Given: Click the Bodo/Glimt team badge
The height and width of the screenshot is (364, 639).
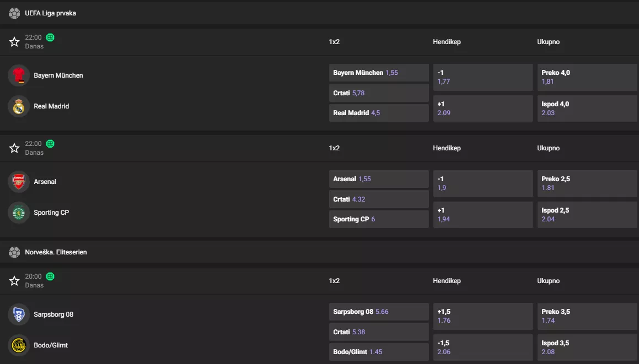Looking at the screenshot, I should click(x=19, y=345).
